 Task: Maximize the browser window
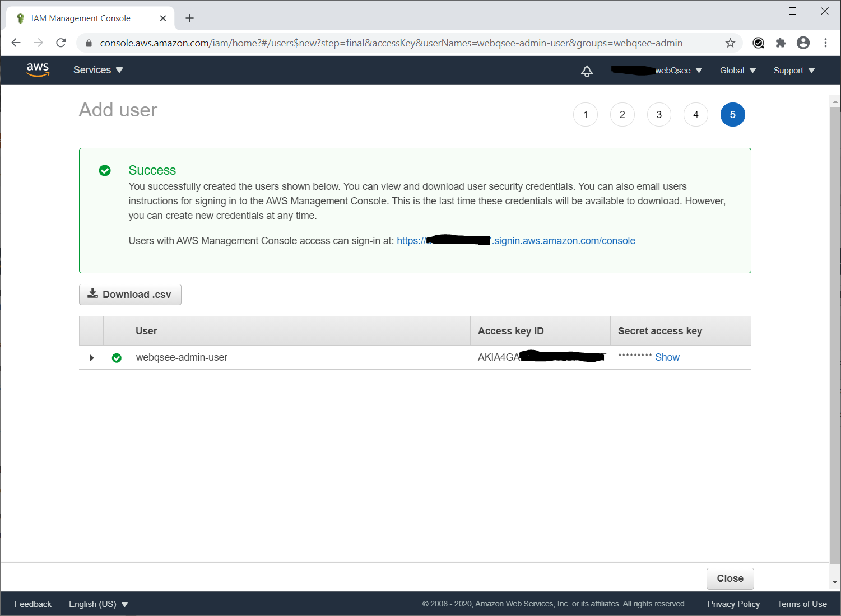[x=792, y=11]
